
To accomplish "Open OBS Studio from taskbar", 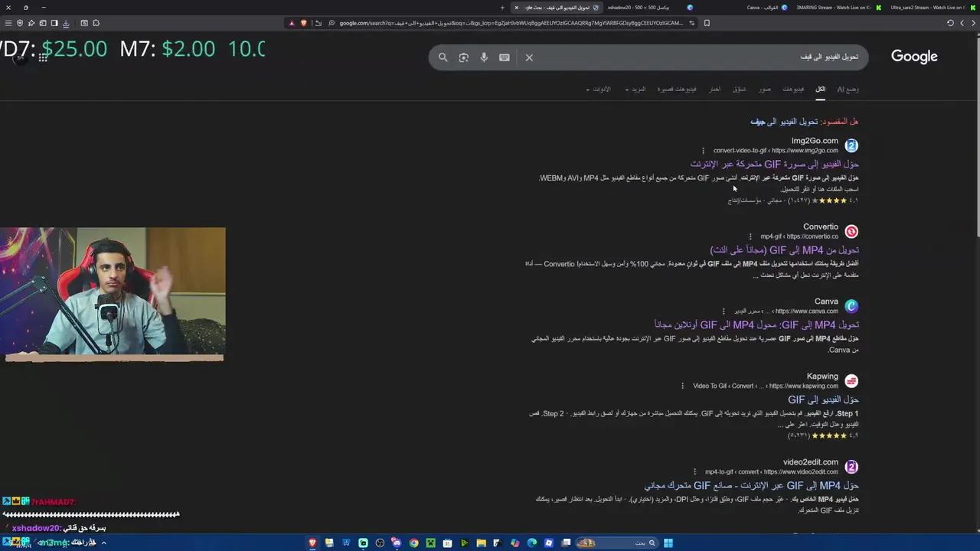I will tap(380, 543).
